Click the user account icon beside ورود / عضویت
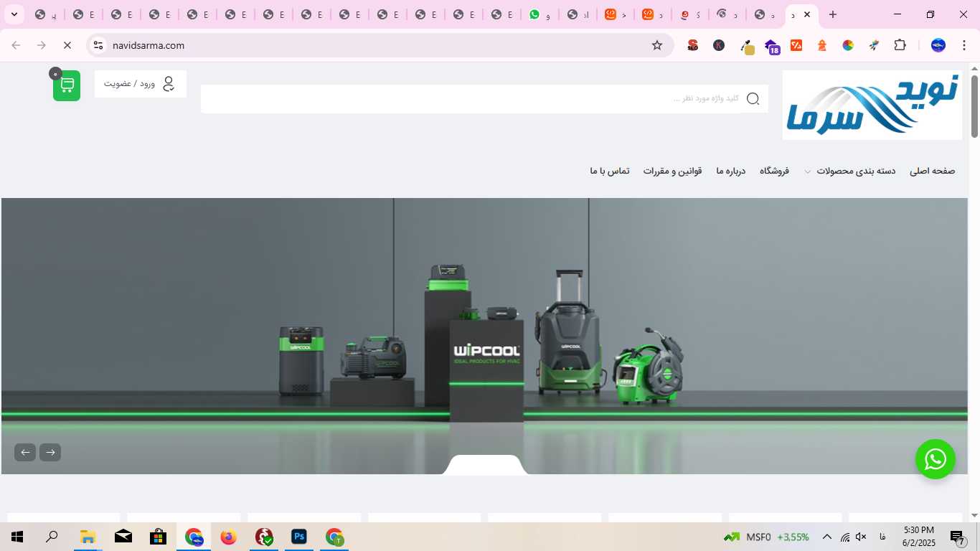980x551 pixels. click(x=169, y=84)
